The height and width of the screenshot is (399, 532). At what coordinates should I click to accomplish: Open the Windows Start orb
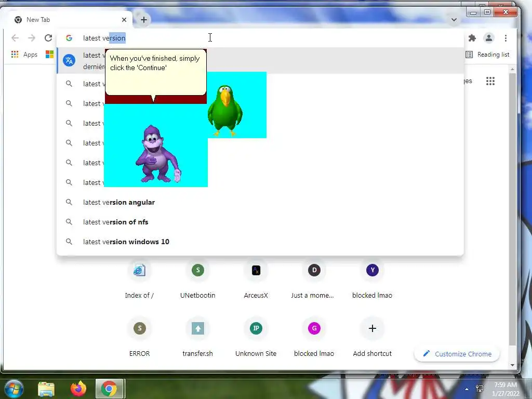point(14,389)
